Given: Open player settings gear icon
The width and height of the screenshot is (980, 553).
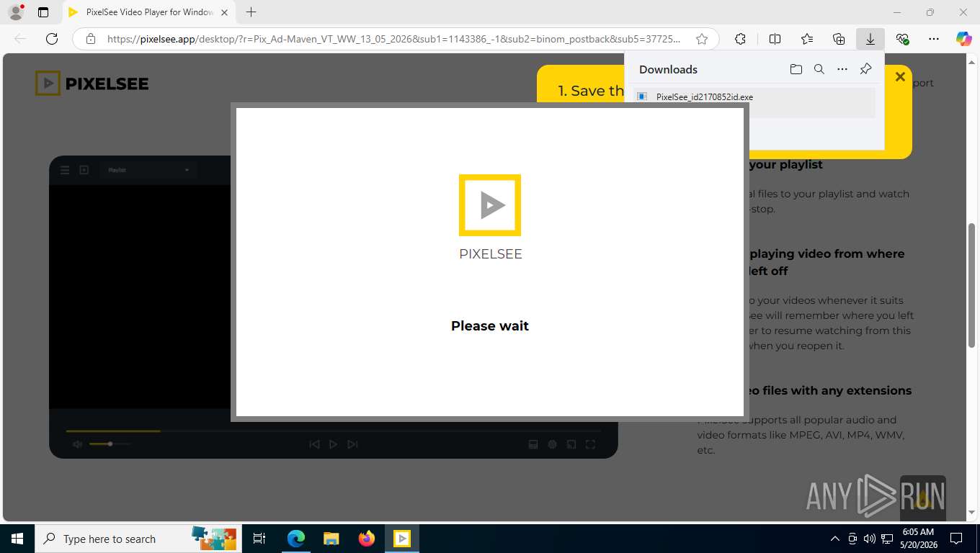Looking at the screenshot, I should [553, 444].
